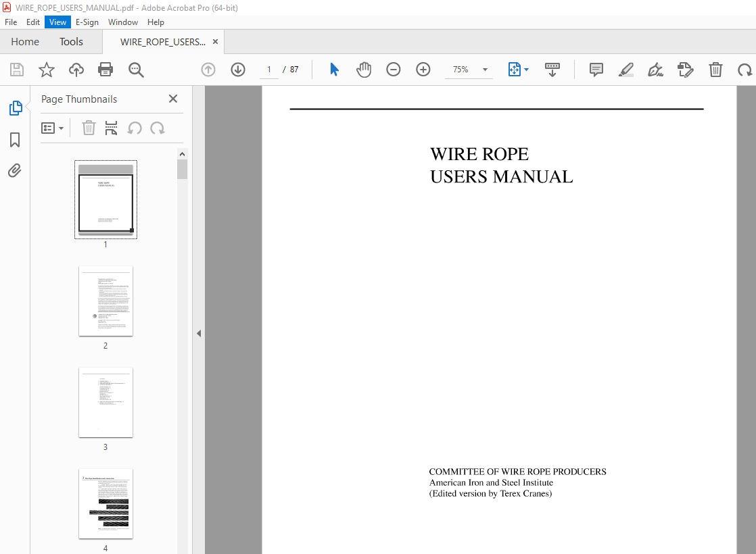The width and height of the screenshot is (756, 554).
Task: Open the Attachments paperclip panel
Action: tap(15, 170)
